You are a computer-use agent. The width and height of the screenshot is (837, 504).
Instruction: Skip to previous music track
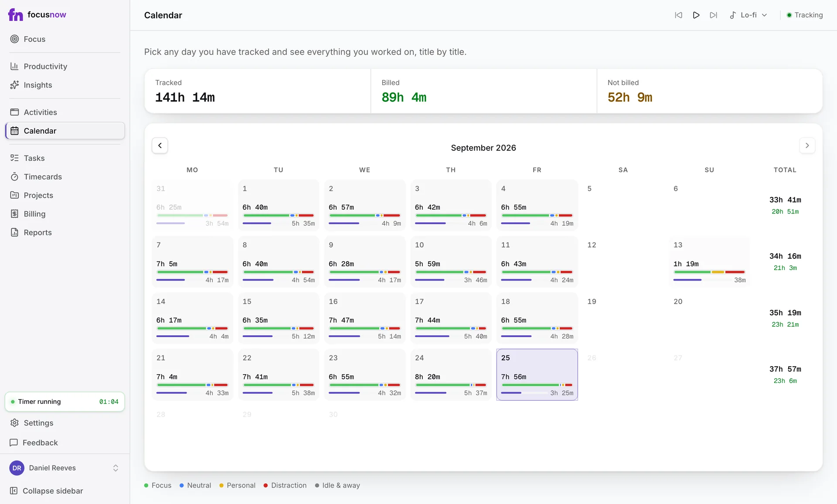[678, 15]
